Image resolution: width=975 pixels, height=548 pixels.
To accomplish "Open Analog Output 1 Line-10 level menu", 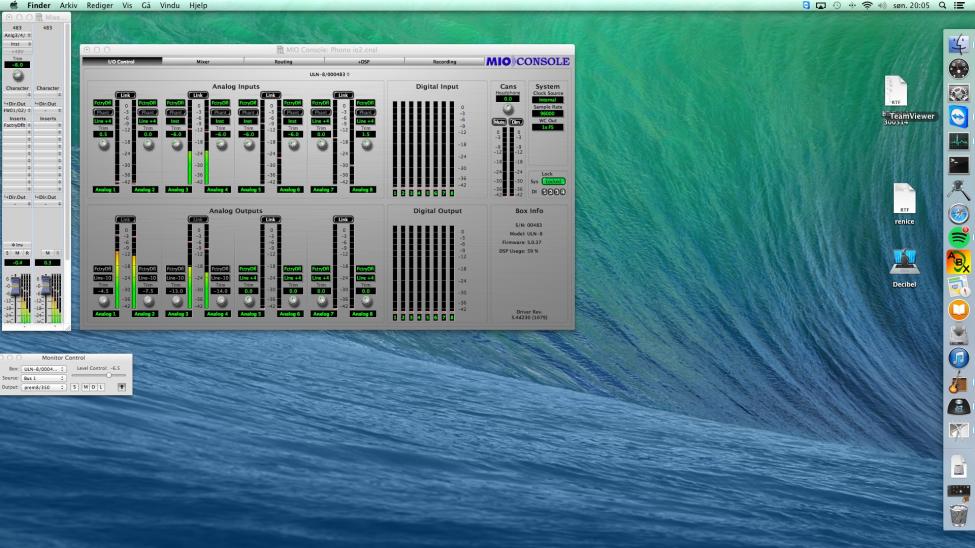I will point(103,278).
